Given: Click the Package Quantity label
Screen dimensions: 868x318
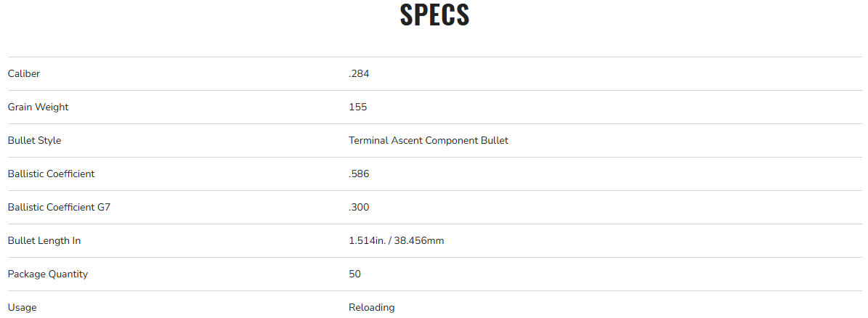Looking at the screenshot, I should [47, 274].
